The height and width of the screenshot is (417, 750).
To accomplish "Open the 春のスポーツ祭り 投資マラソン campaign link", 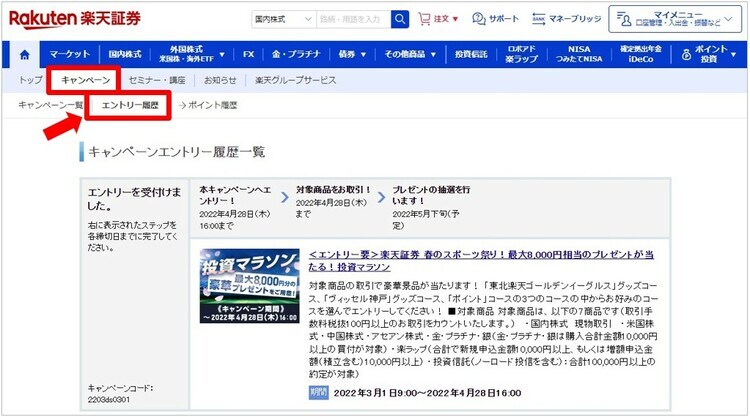I will click(481, 261).
